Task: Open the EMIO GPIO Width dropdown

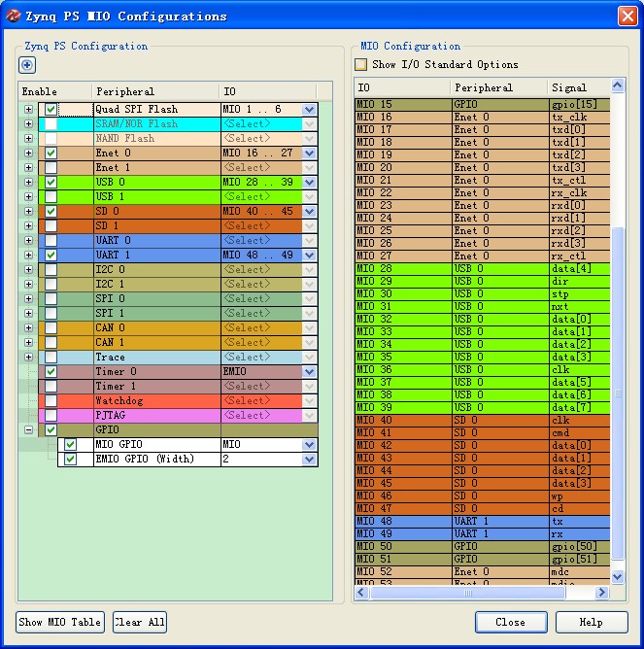Action: 309,460
